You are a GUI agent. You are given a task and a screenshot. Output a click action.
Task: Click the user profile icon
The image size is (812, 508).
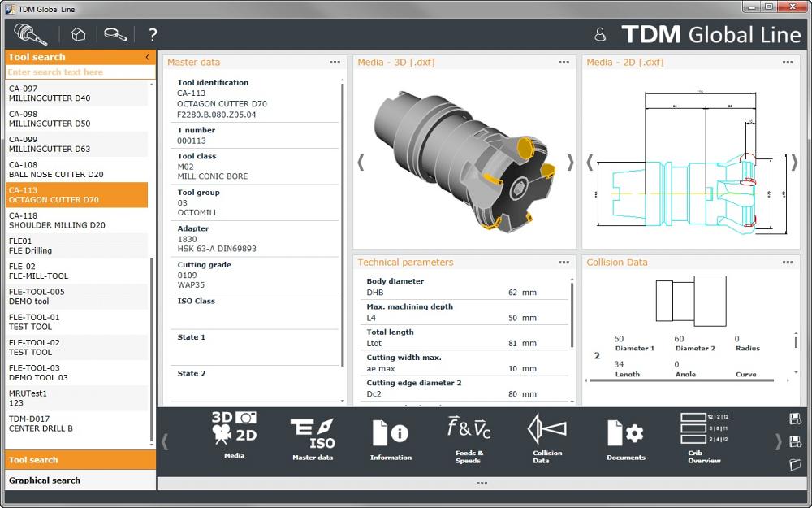tap(600, 34)
